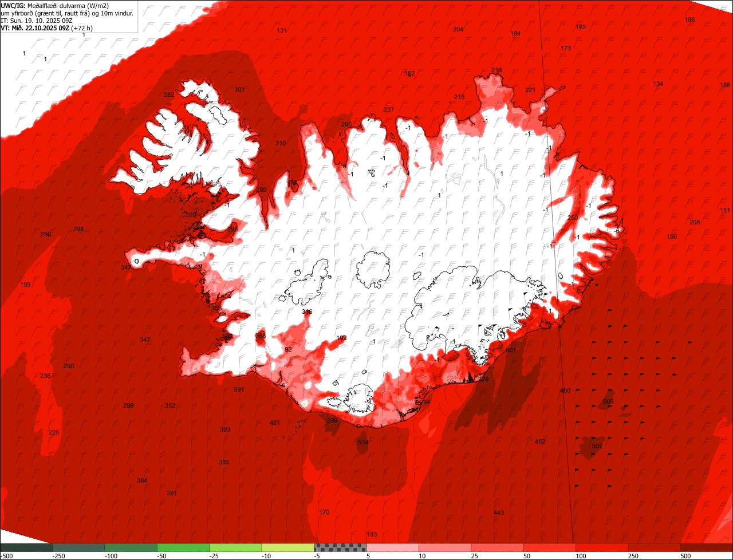
Task: Click the map value 296
Action: click(x=46, y=234)
